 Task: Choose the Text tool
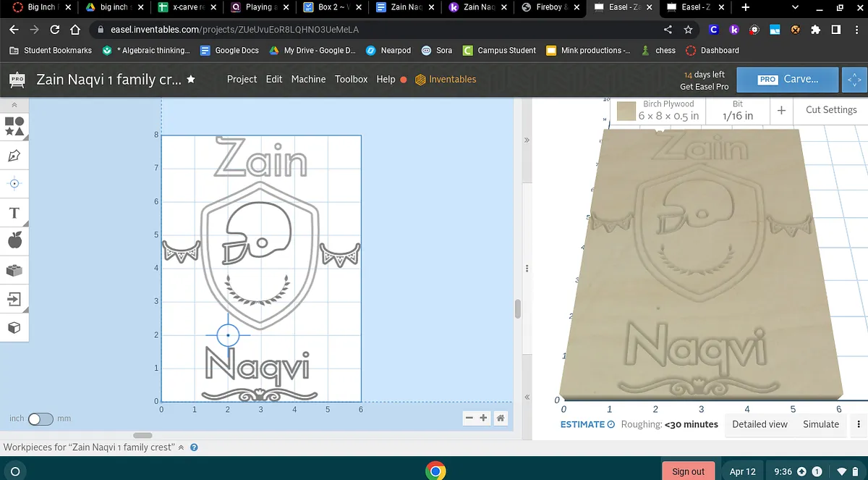click(14, 213)
